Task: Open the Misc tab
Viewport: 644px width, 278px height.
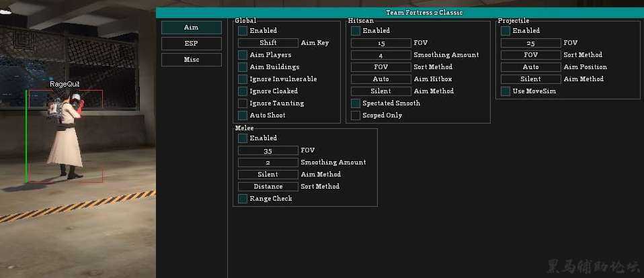Action: tap(192, 60)
